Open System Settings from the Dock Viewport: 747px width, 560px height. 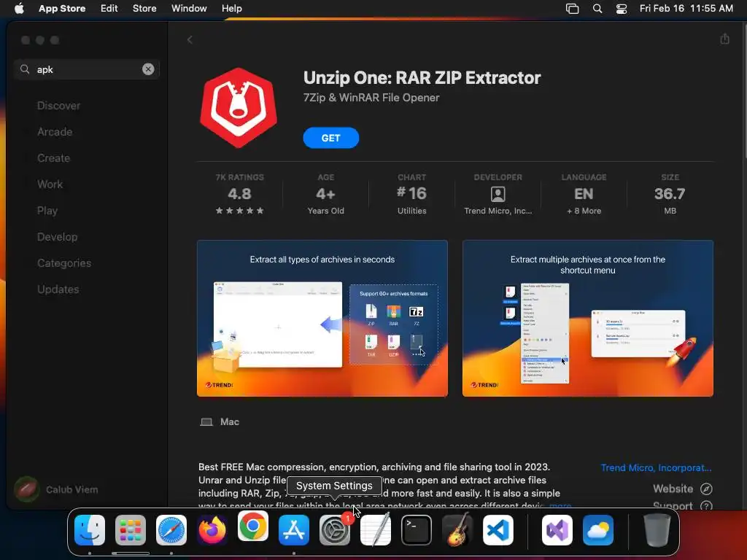tap(334, 530)
